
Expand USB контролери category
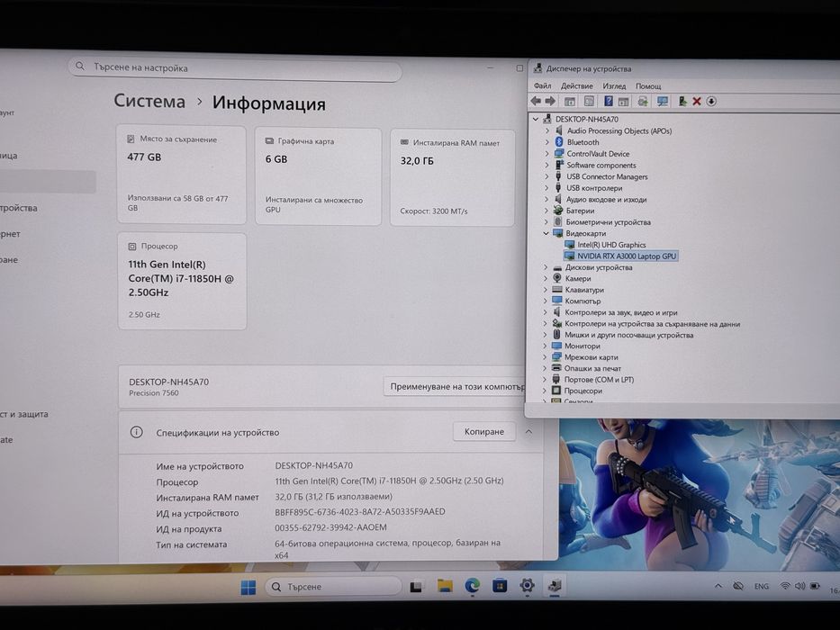point(547,188)
